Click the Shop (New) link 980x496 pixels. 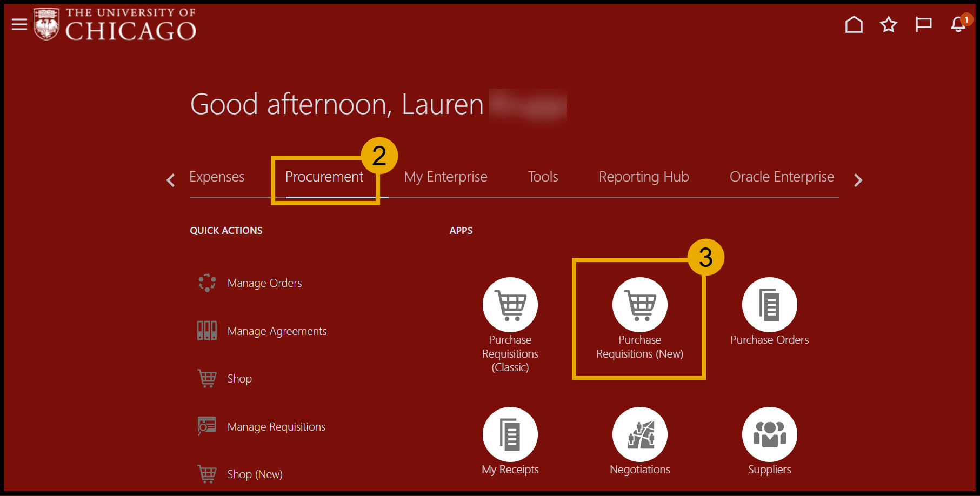[x=255, y=474]
